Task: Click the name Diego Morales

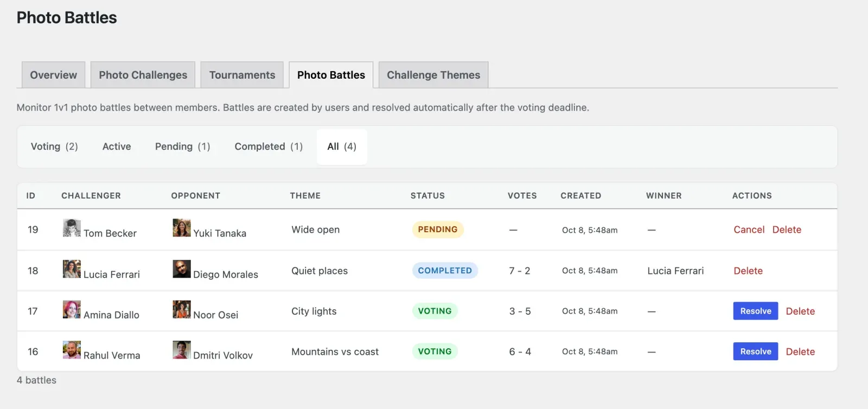Action: pyautogui.click(x=226, y=274)
